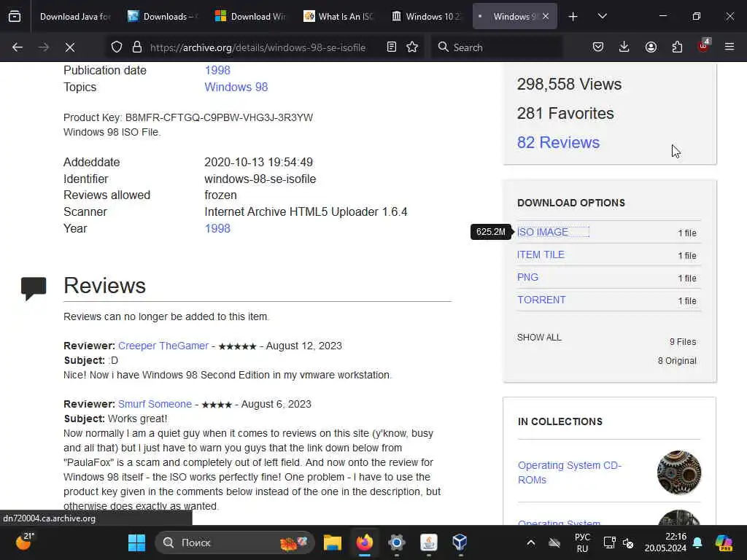The width and height of the screenshot is (747, 560).
Task: Click identifier value windows-98-se-isofile
Action: (260, 179)
